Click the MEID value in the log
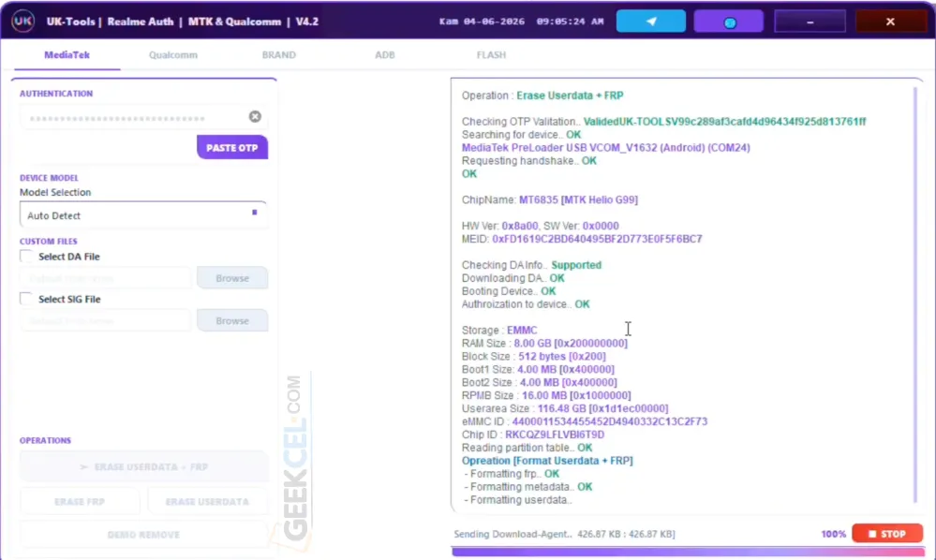The height and width of the screenshot is (560, 936). 597,239
